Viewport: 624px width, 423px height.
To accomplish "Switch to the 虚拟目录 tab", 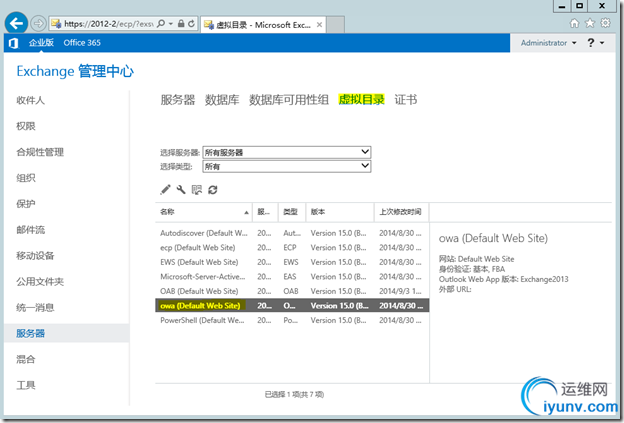I will point(361,99).
